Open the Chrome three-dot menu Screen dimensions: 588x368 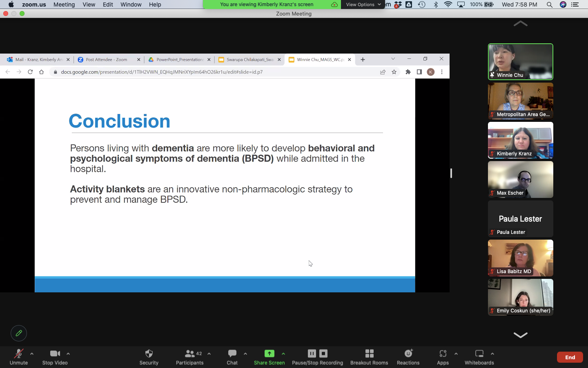click(x=442, y=72)
